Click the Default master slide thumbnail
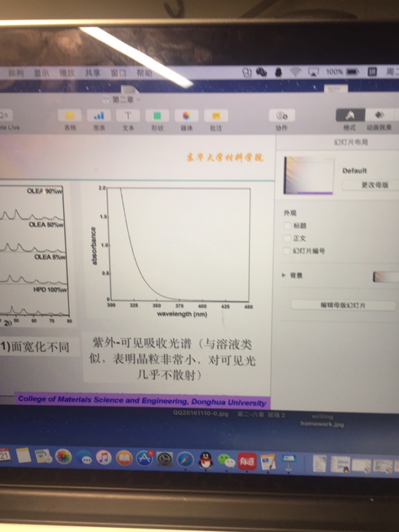399x532 pixels. coord(309,176)
